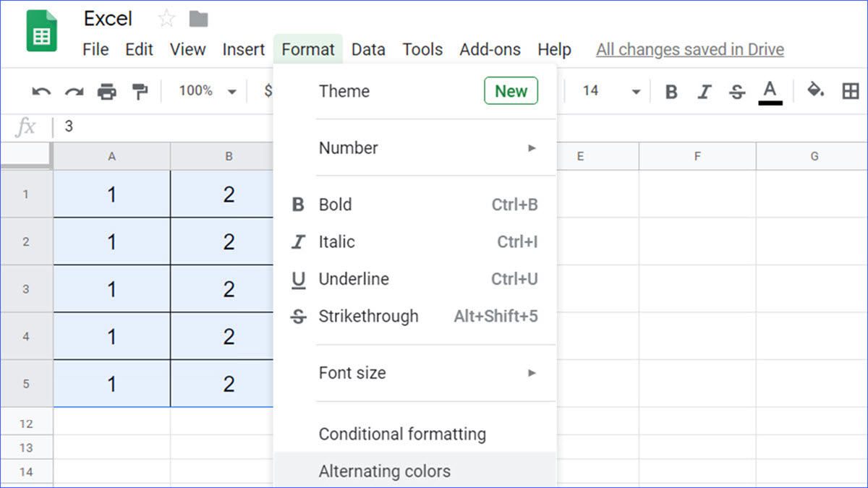Toggle strikethrough formatting in the toolbar
The height and width of the screenshot is (488, 868).
tap(737, 91)
